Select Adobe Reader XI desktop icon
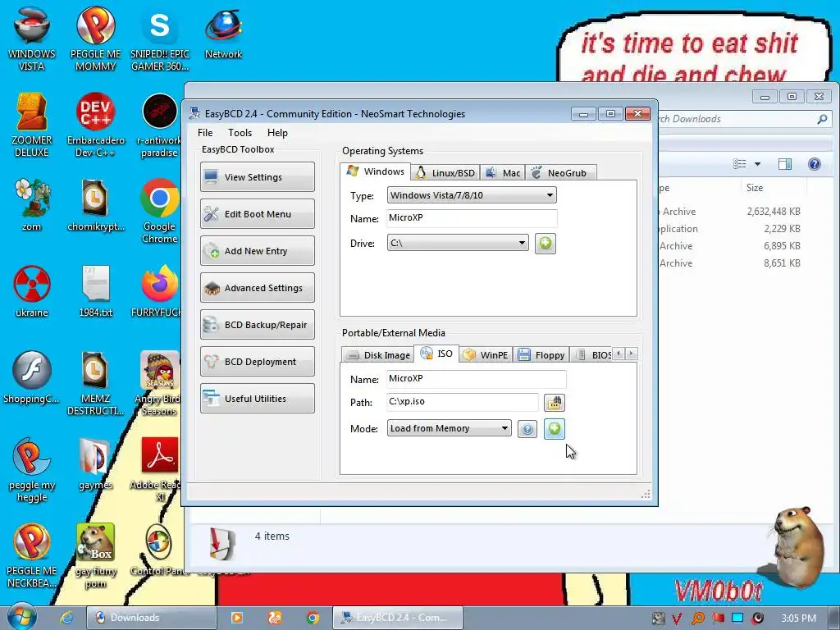The image size is (840, 630). pyautogui.click(x=159, y=469)
